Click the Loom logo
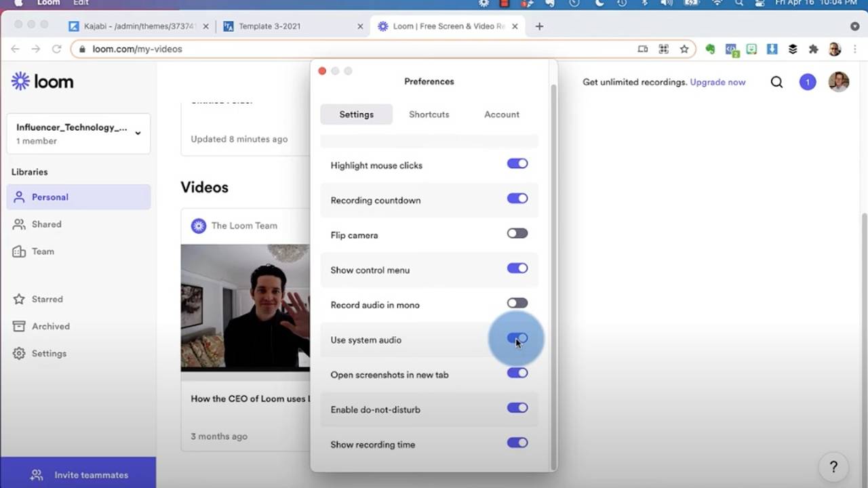 pos(42,82)
